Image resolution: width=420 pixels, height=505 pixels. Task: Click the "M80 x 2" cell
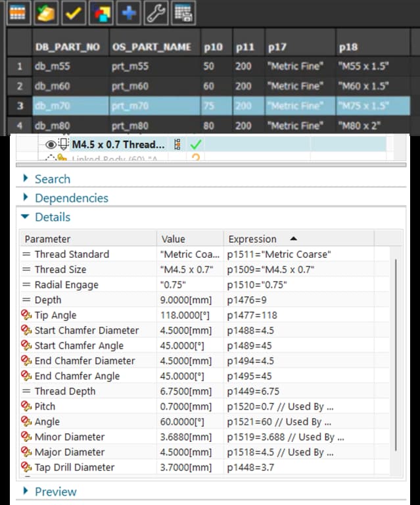[373, 126]
